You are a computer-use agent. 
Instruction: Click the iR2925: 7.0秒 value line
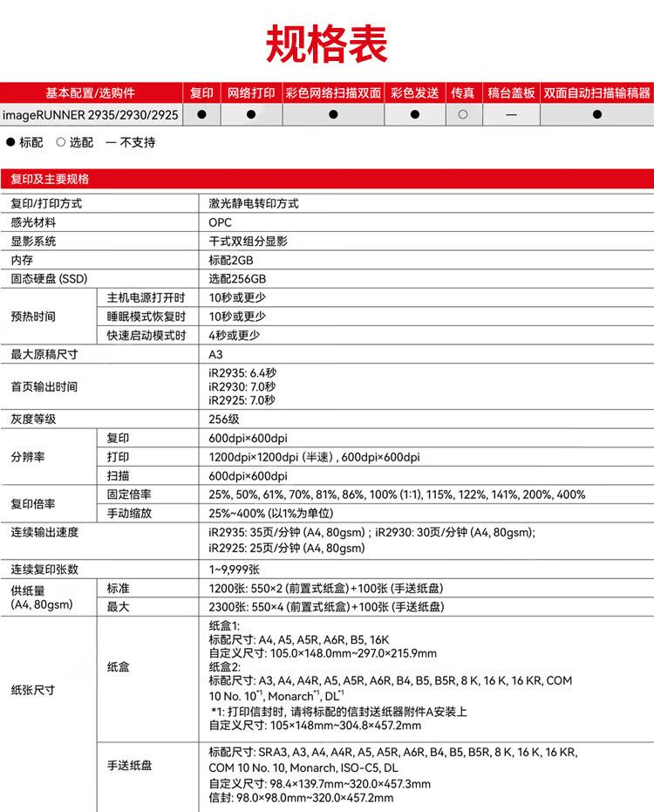[x=242, y=400]
